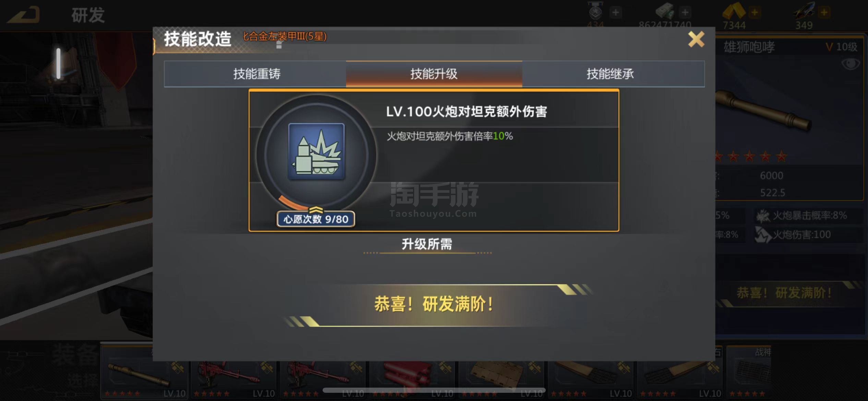The width and height of the screenshot is (868, 401).
Task: Toggle the eye icon on 雄狮咆哮 panel
Action: click(851, 64)
